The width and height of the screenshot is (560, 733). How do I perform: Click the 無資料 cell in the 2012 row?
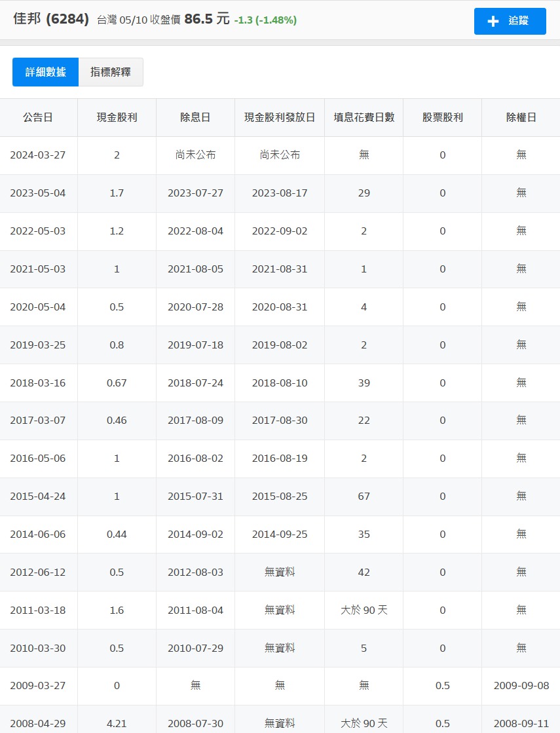point(280,572)
